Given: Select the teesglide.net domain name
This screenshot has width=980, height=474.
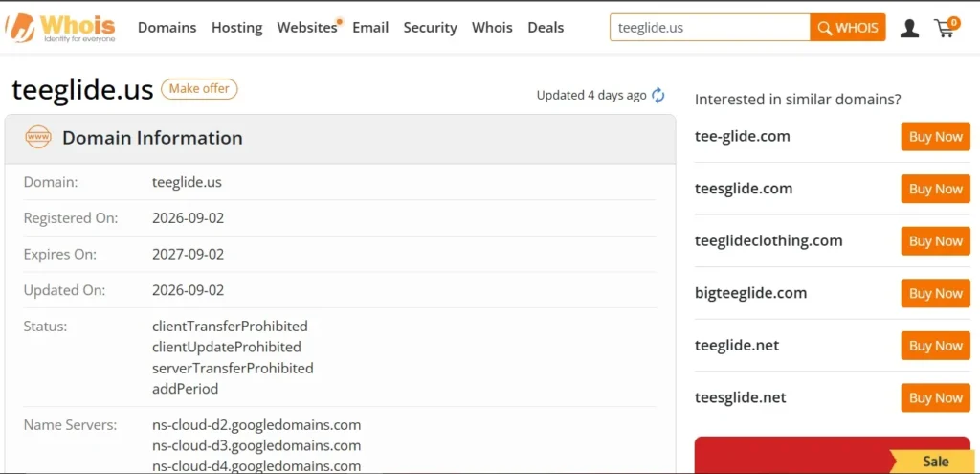Looking at the screenshot, I should [741, 397].
